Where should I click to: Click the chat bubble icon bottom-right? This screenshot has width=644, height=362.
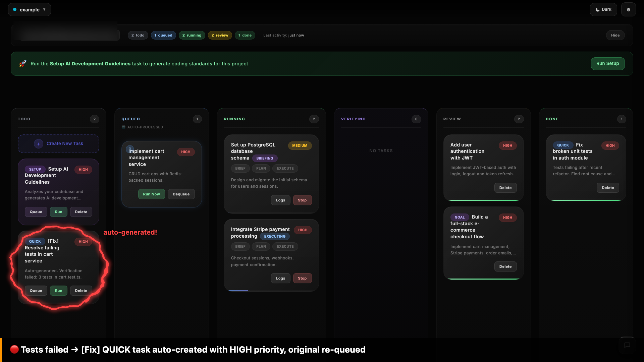tap(627, 345)
